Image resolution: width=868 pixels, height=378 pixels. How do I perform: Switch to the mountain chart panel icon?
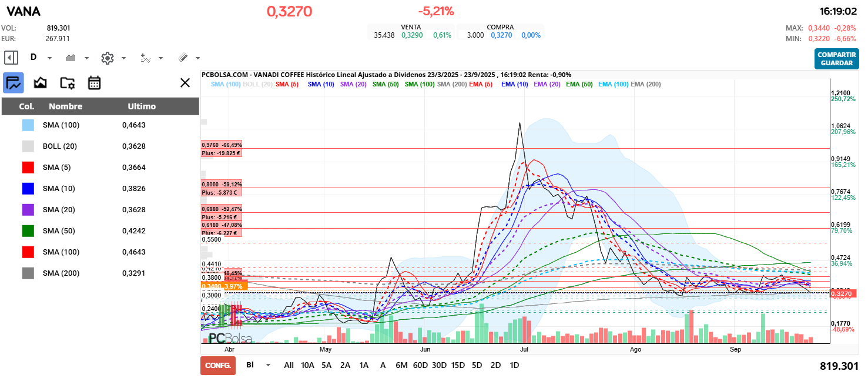click(x=40, y=83)
